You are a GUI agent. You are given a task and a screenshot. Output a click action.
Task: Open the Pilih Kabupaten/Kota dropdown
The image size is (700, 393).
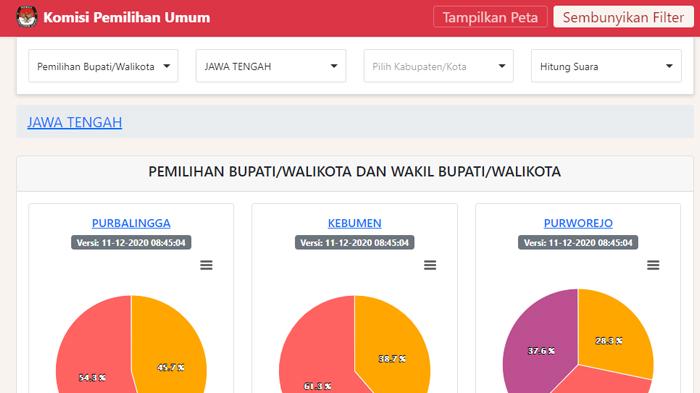click(438, 66)
